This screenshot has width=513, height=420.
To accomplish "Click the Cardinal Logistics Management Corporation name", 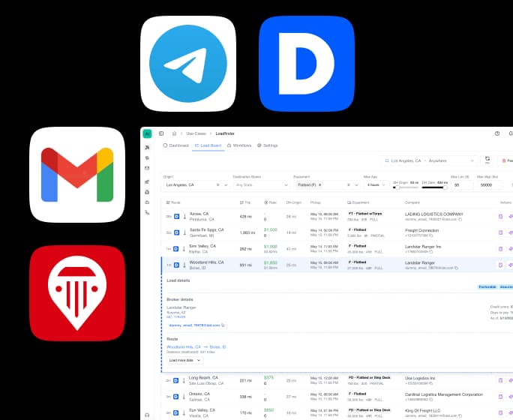I will [x=444, y=394].
